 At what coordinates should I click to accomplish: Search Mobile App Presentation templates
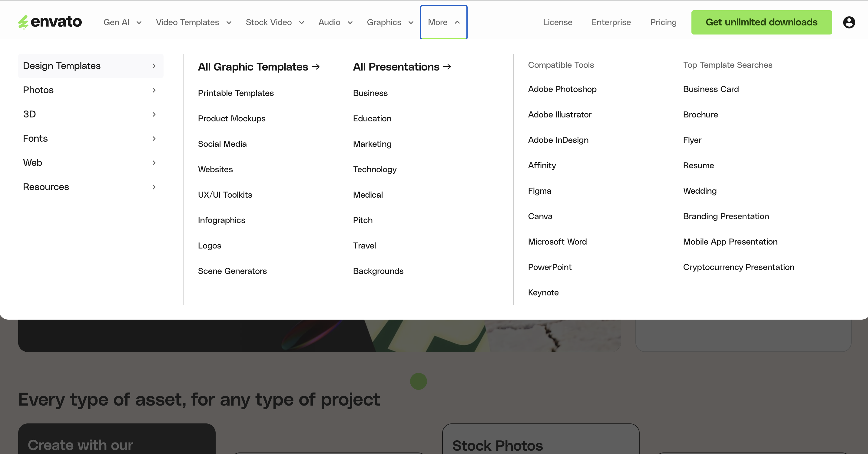730,242
